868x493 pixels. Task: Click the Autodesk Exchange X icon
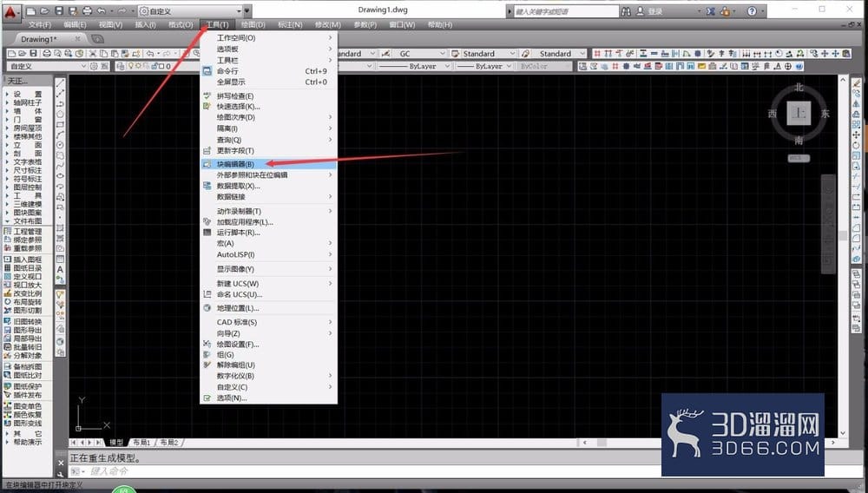pos(710,11)
